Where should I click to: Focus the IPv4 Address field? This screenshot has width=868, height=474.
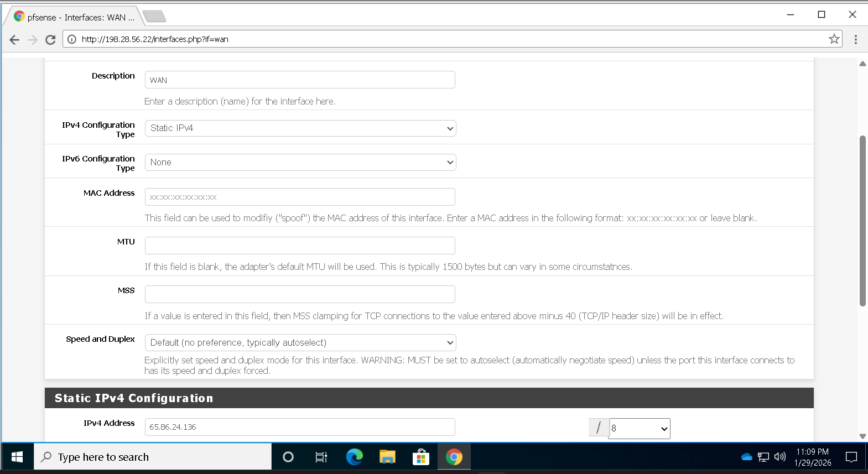click(x=300, y=427)
